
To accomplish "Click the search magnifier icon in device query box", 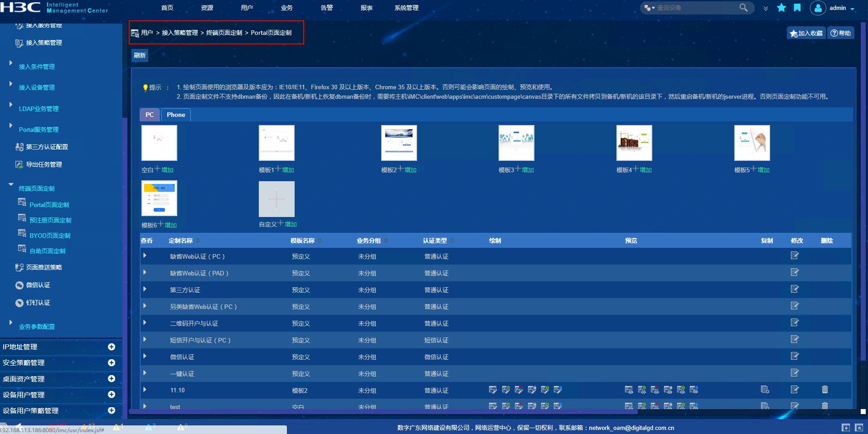I will tap(743, 8).
